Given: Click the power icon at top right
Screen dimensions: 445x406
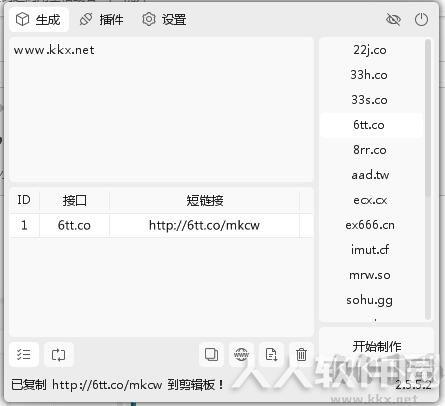Looking at the screenshot, I should coord(421,19).
